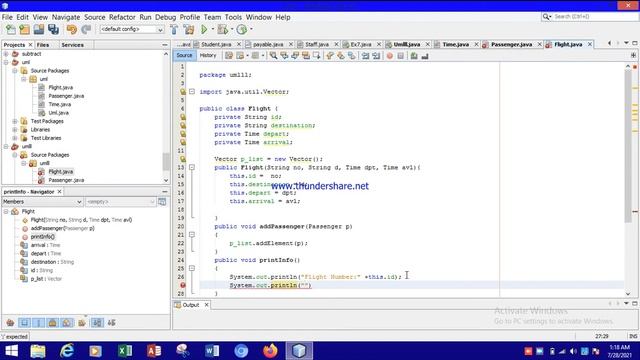Click the New File toolbar icon
This screenshot has height=360, width=640.
tap(11, 29)
